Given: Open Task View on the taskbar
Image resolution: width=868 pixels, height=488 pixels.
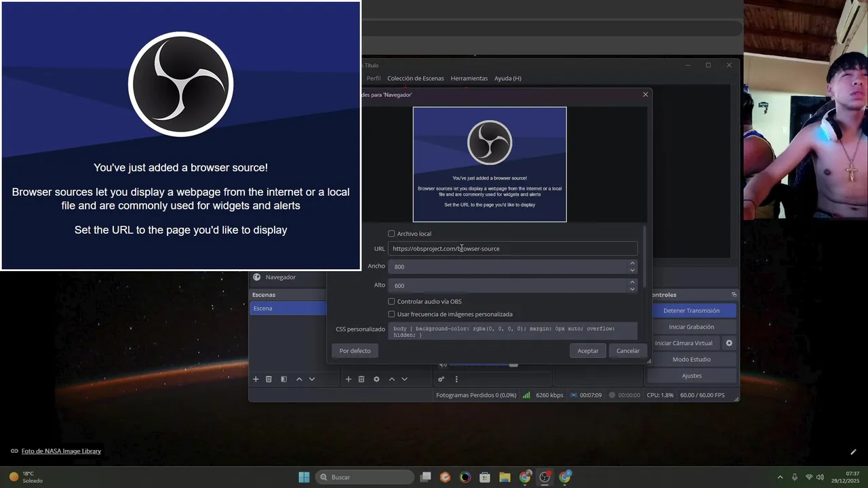Looking at the screenshot, I should click(x=426, y=477).
